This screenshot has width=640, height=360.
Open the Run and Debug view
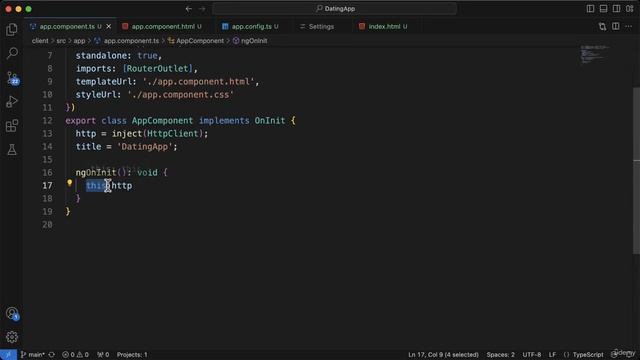tap(12, 101)
